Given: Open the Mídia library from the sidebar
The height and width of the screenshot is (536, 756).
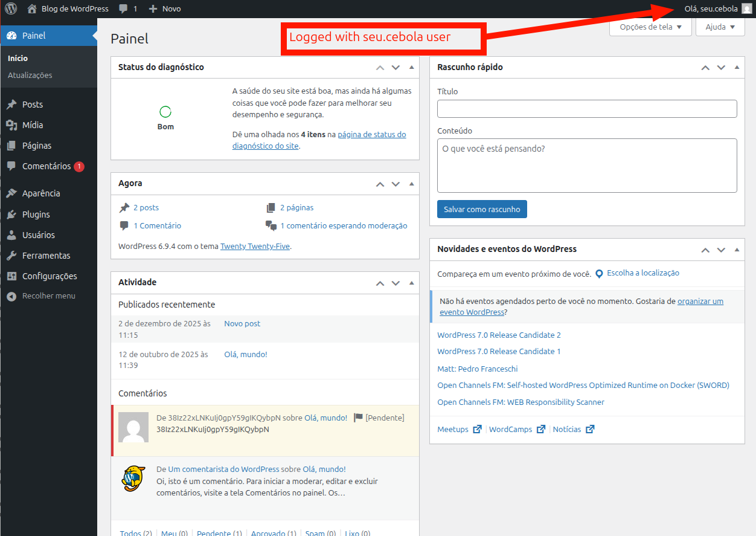Looking at the screenshot, I should pyautogui.click(x=28, y=124).
